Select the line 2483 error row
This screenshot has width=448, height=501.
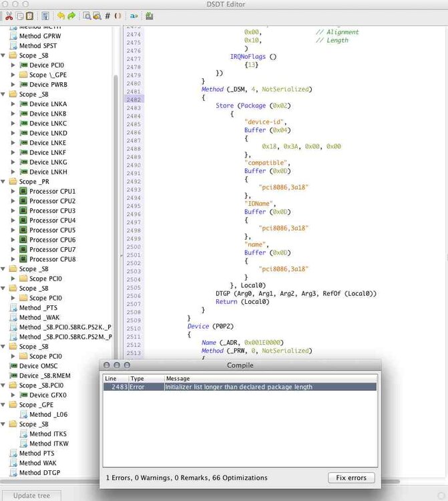coord(239,387)
